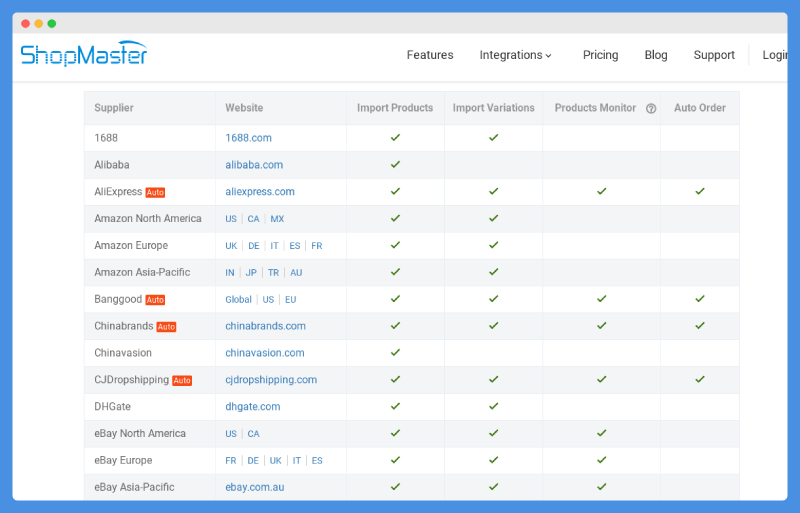Image resolution: width=800 pixels, height=513 pixels.
Task: Open Amazon Asia-Pacific AU link
Action: tap(296, 273)
